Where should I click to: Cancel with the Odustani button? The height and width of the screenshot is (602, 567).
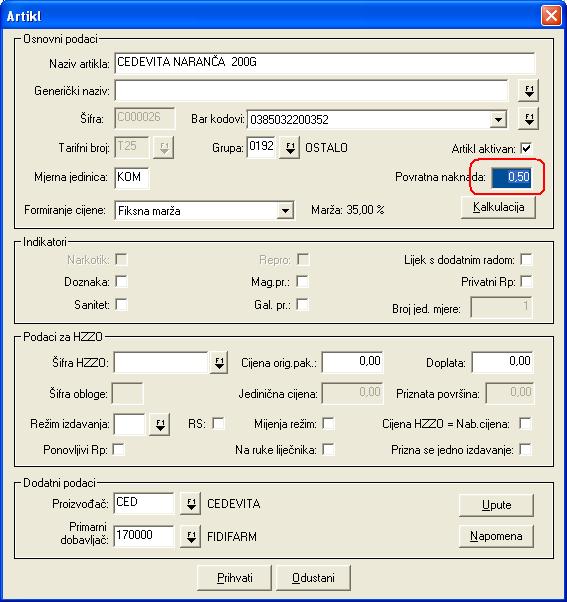click(x=313, y=578)
